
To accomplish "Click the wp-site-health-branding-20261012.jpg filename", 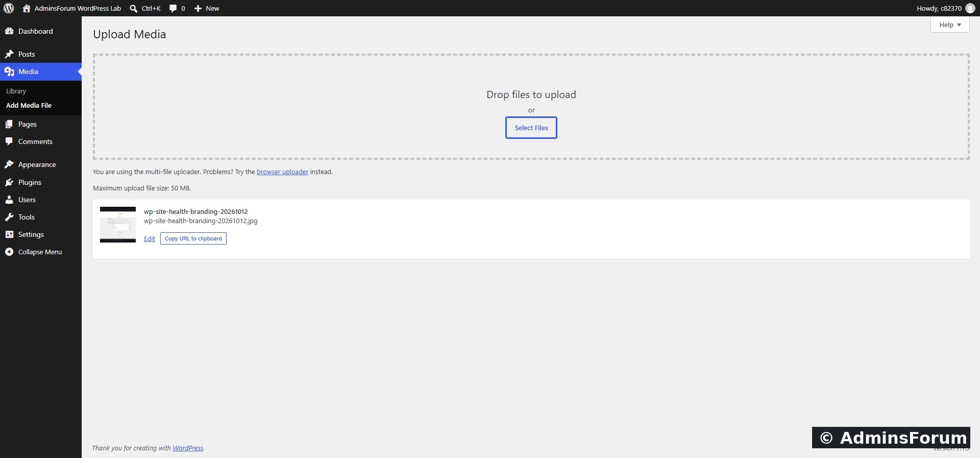I will point(201,221).
